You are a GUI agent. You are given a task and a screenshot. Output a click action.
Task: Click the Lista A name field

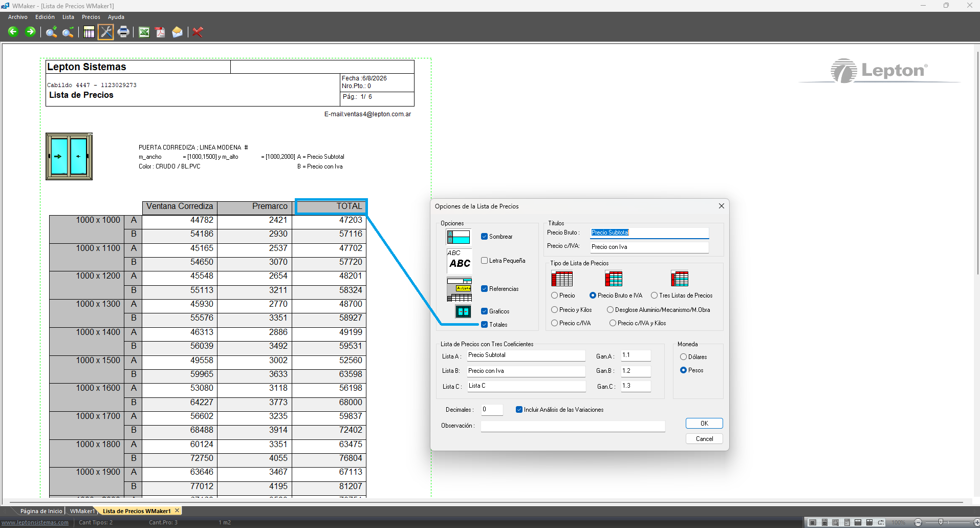click(x=526, y=355)
